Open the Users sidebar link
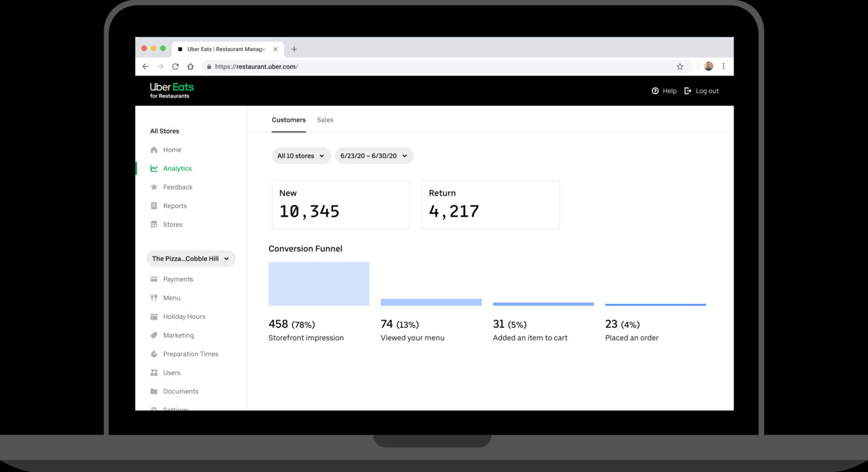 [172, 373]
